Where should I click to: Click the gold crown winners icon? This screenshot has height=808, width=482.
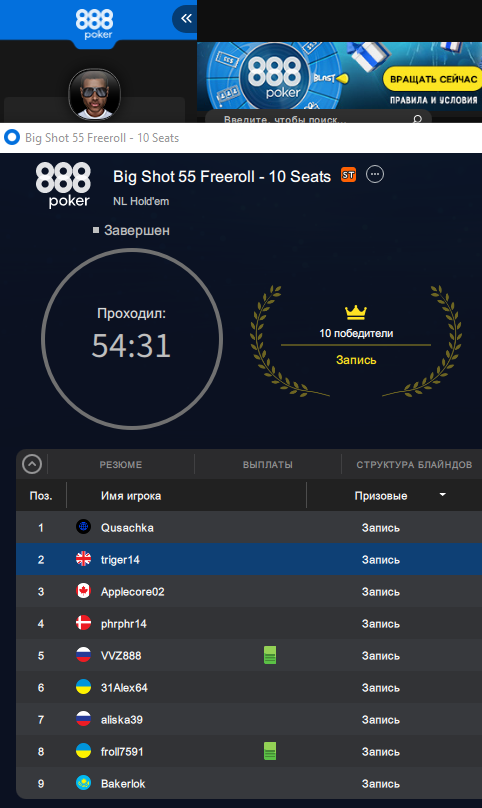(356, 312)
